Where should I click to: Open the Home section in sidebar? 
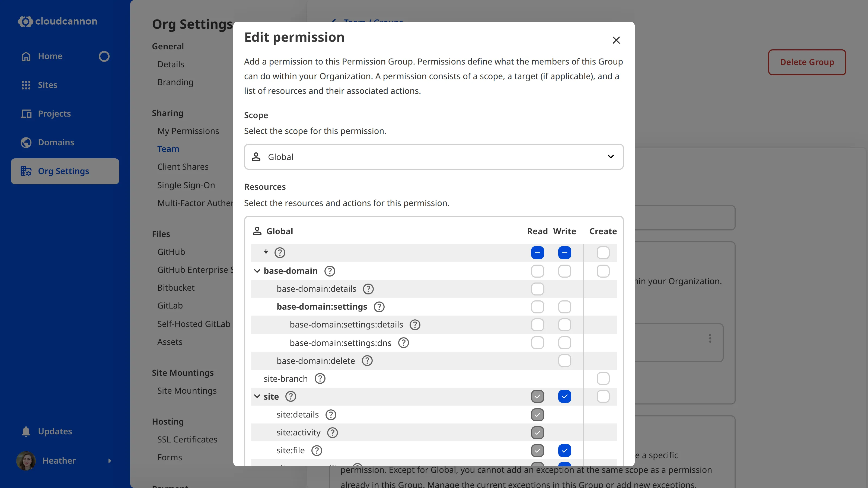(50, 56)
